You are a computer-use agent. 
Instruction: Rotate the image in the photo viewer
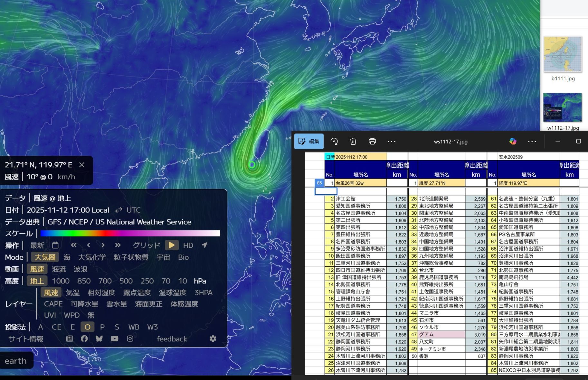click(334, 142)
